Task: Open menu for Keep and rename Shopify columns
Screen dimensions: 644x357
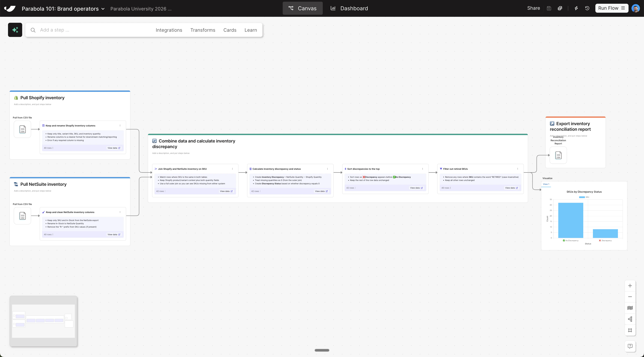Action: tap(120, 126)
